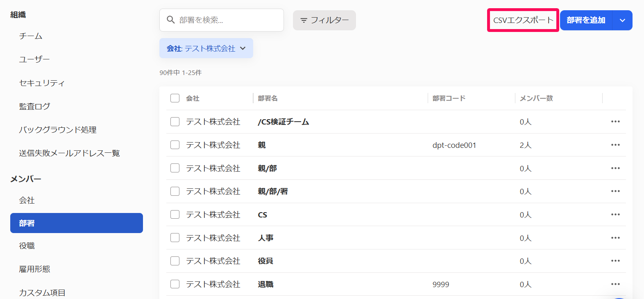Open more options for /CS検証チーム row
644x299 pixels.
click(615, 122)
